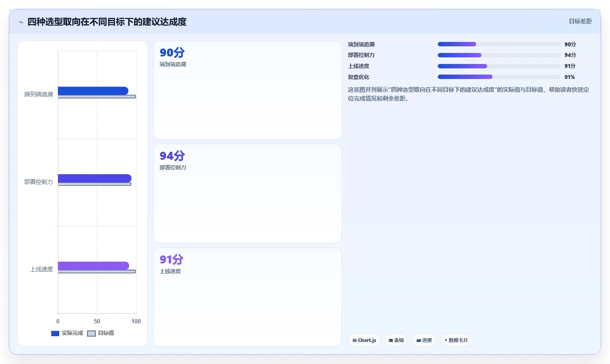This screenshot has width=610, height=364.
Task: Click the lightning icon beside the title
Action: pos(21,22)
